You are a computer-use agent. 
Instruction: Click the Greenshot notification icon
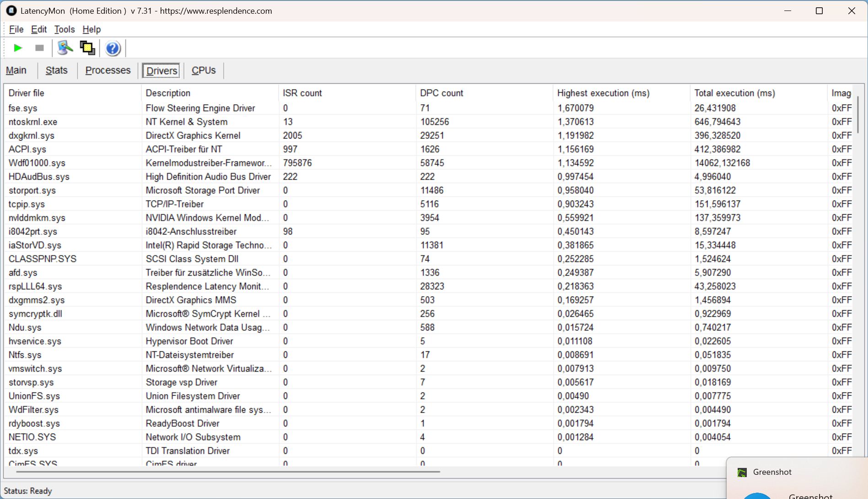tap(742, 472)
